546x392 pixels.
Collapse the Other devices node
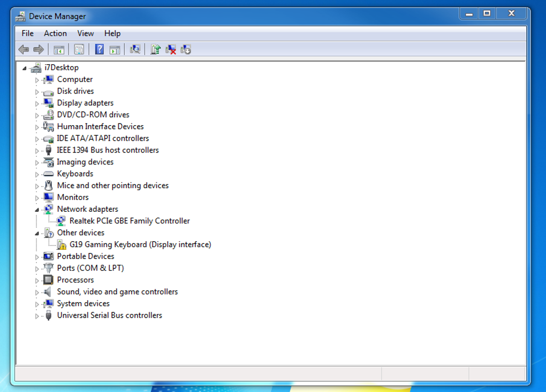(37, 233)
